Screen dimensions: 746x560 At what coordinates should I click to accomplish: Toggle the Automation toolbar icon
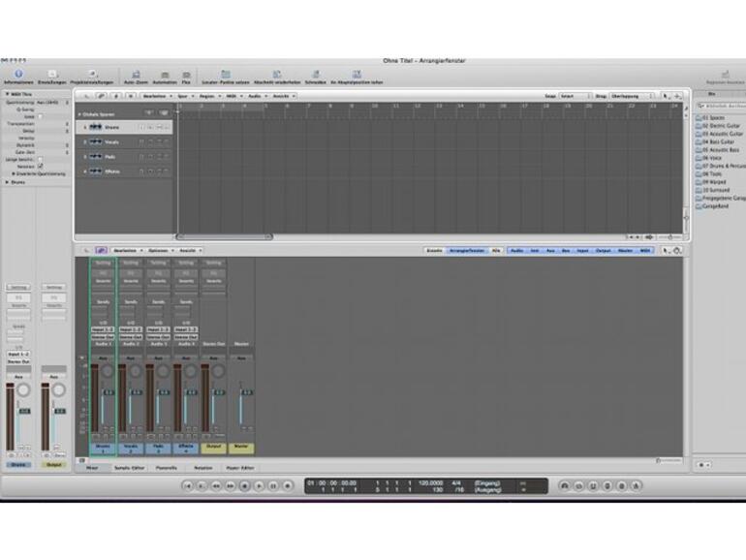coord(164,75)
